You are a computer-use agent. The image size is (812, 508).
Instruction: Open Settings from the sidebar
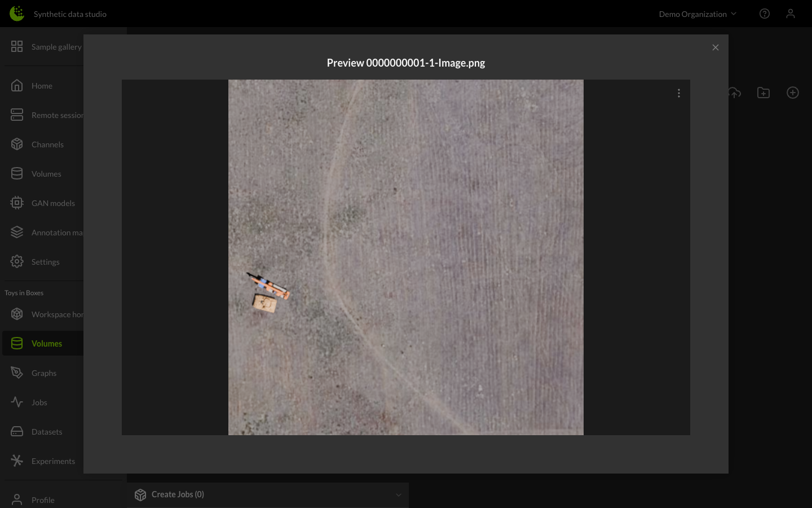point(45,262)
